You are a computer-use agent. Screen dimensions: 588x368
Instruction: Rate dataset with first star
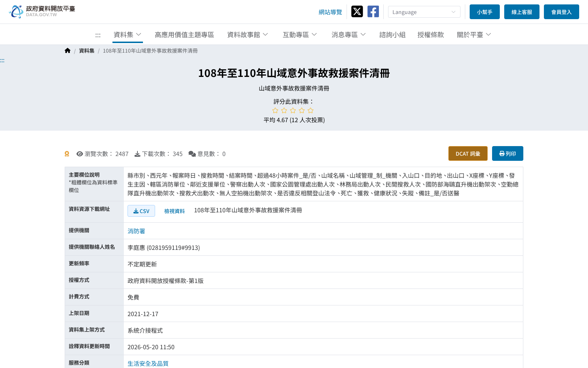[275, 110]
